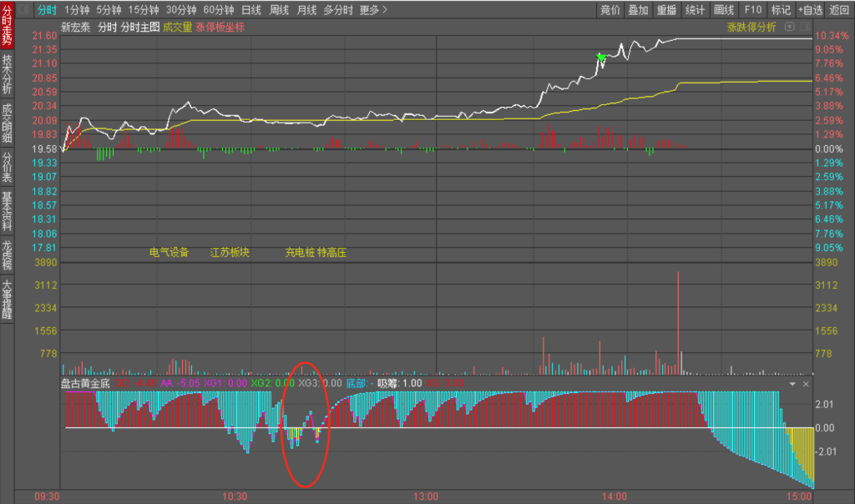Add stock via +自选 button
Image resolution: width=855 pixels, height=504 pixels.
coord(810,10)
